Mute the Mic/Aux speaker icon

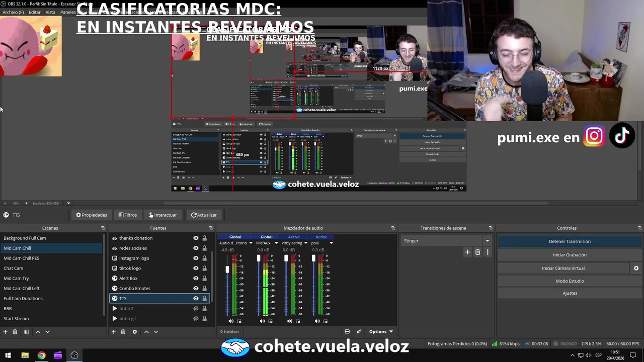coord(262,321)
